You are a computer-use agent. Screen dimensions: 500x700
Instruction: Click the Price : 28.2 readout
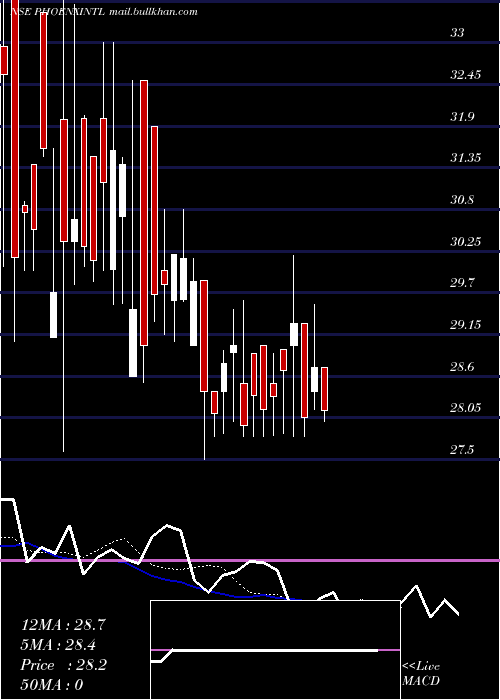pos(63,665)
